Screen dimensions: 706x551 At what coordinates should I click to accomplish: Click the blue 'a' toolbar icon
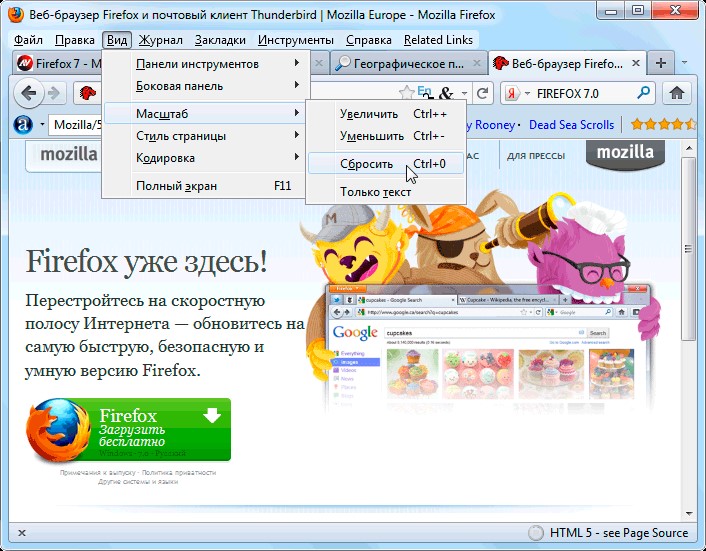pyautogui.click(x=23, y=124)
